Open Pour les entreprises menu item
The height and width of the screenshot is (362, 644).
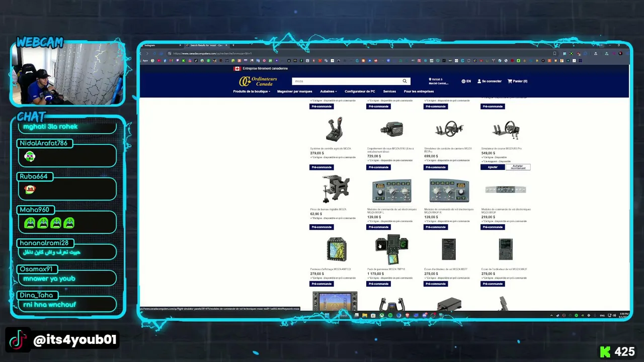pos(419,92)
